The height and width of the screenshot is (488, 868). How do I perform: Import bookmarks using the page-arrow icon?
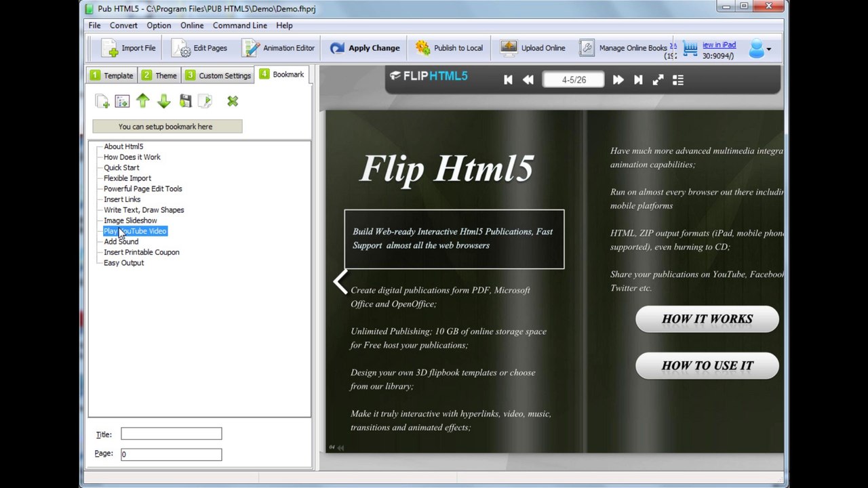click(x=205, y=101)
